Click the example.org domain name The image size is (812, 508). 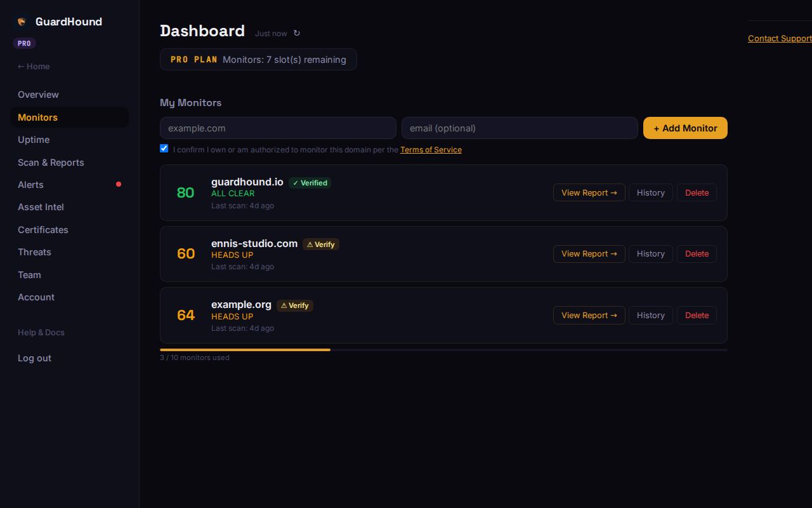tap(241, 304)
